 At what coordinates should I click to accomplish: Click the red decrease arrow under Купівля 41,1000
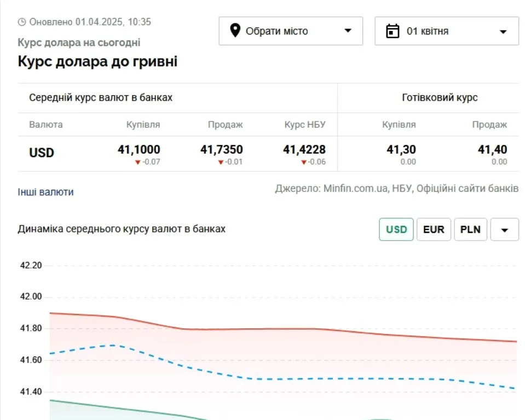point(137,161)
